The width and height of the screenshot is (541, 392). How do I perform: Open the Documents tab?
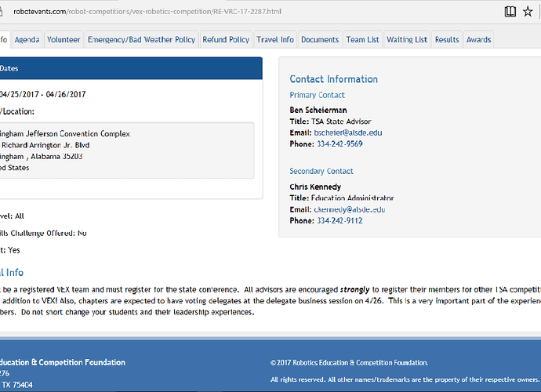pyautogui.click(x=320, y=39)
